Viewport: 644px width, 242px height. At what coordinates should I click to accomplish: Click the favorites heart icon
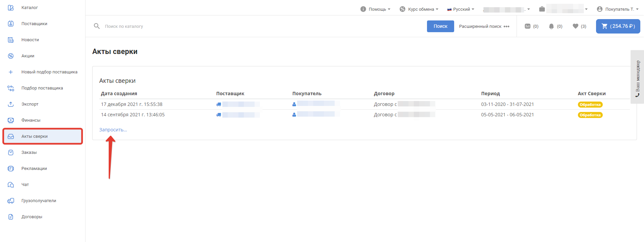(x=576, y=26)
